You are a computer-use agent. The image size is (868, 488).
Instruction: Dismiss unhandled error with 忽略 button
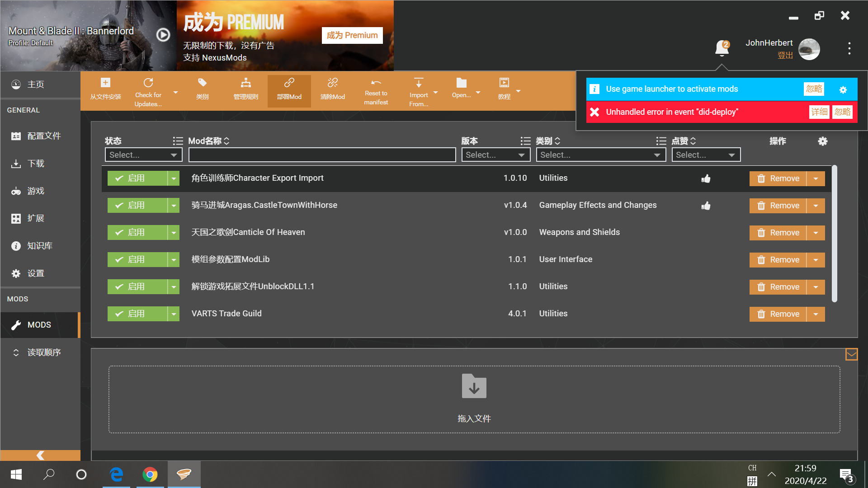(843, 112)
